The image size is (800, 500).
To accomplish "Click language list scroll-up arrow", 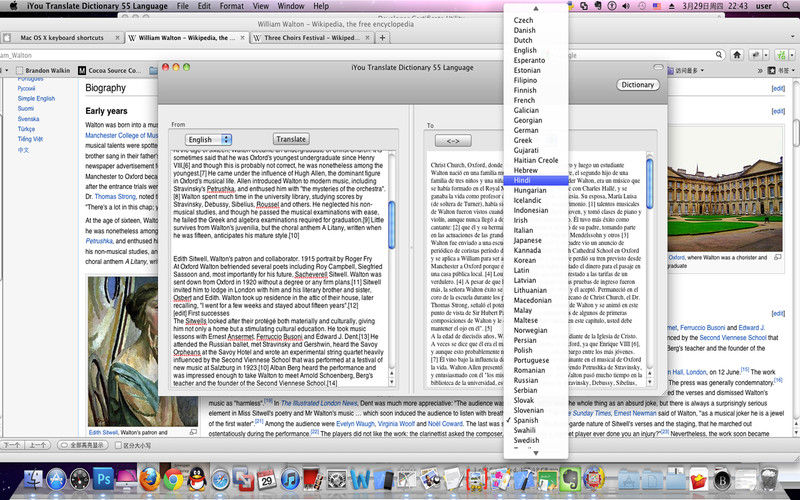I will coord(536,9).
